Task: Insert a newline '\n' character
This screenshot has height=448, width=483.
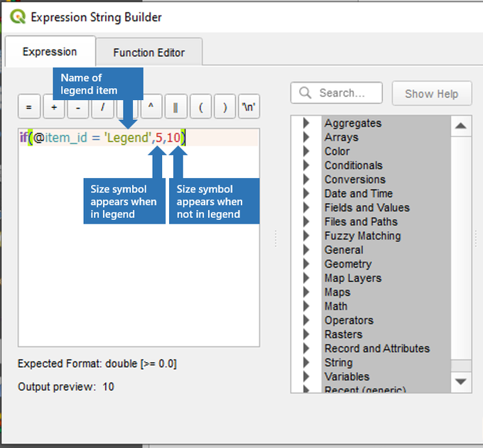Action: (249, 106)
